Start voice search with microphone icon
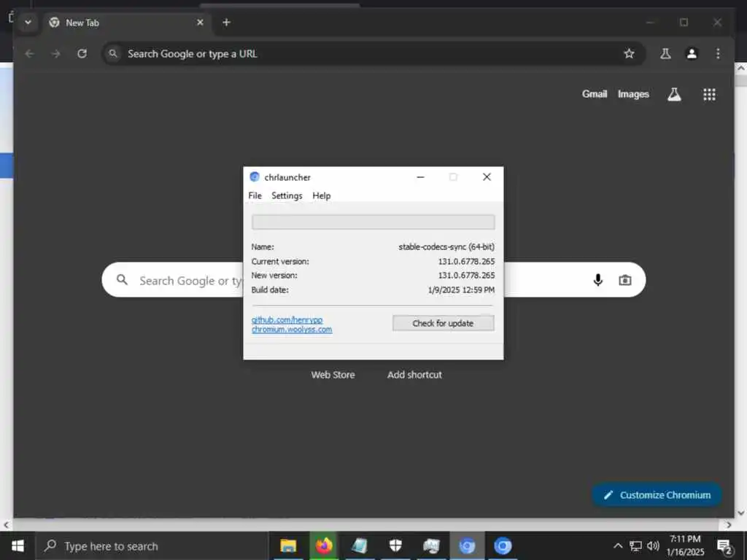 tap(598, 280)
